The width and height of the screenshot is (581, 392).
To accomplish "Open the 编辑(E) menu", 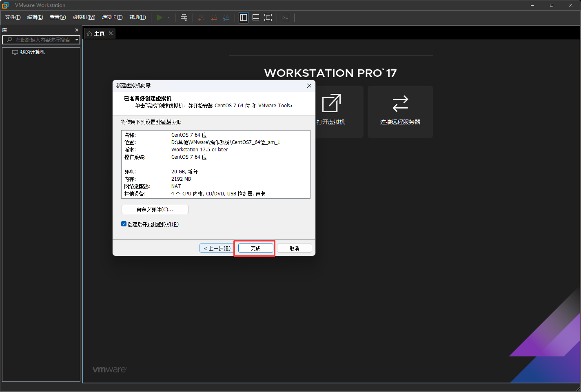I will click(x=35, y=17).
